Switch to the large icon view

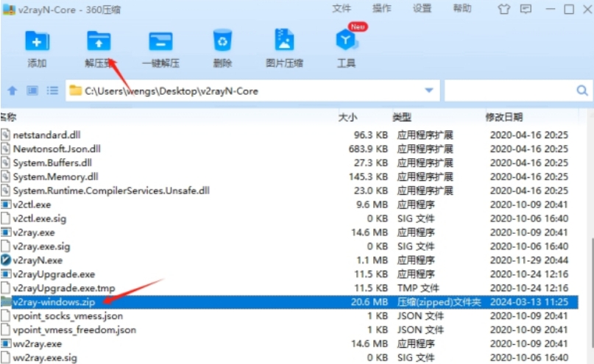pos(32,90)
